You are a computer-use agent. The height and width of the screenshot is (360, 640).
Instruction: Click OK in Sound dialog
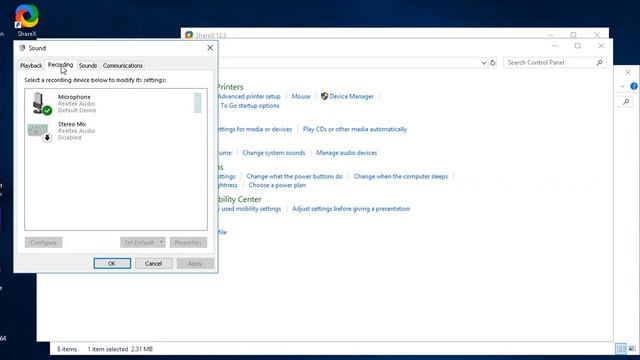tap(112, 264)
